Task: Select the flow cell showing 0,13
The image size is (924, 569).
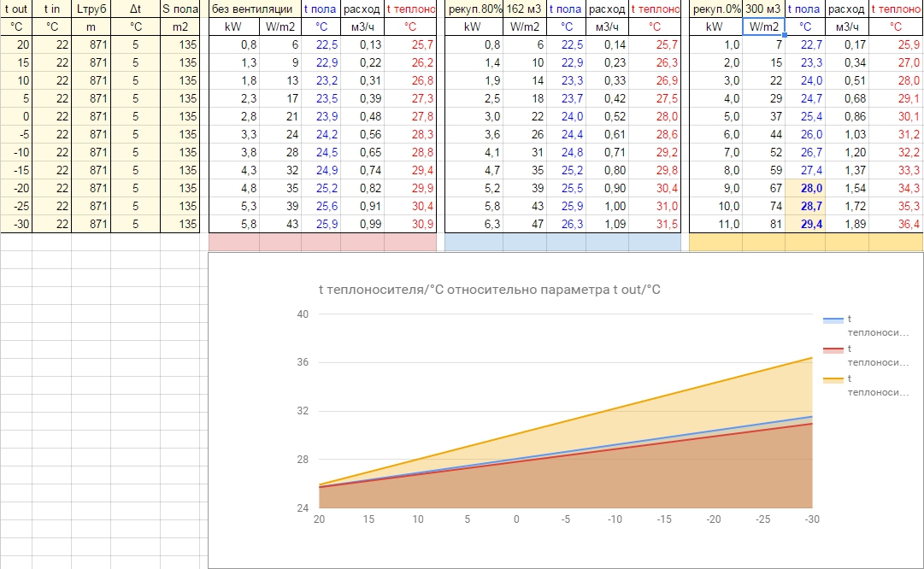Action: pyautogui.click(x=362, y=44)
